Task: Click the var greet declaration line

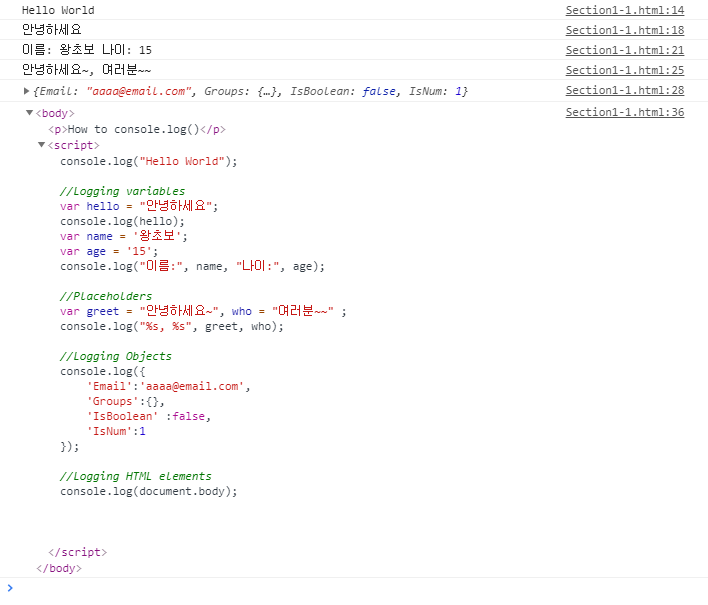Action: point(203,312)
